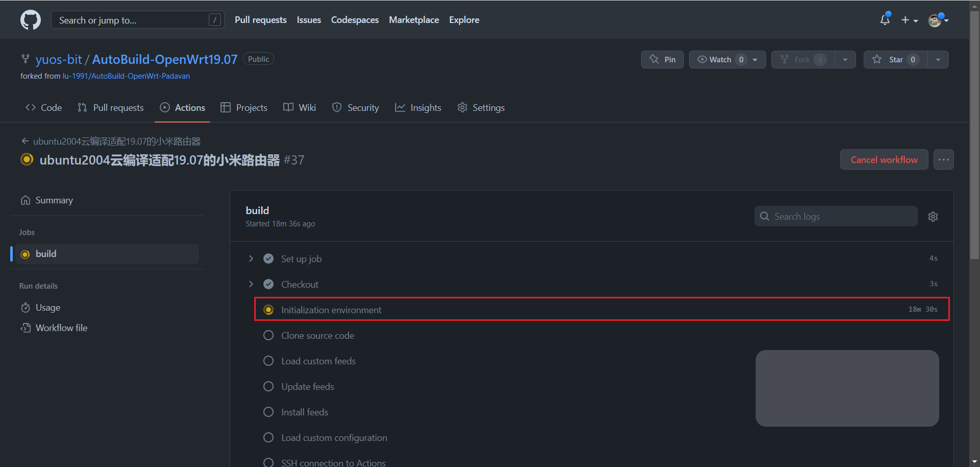Focus the Search or jump to field

[x=138, y=20]
